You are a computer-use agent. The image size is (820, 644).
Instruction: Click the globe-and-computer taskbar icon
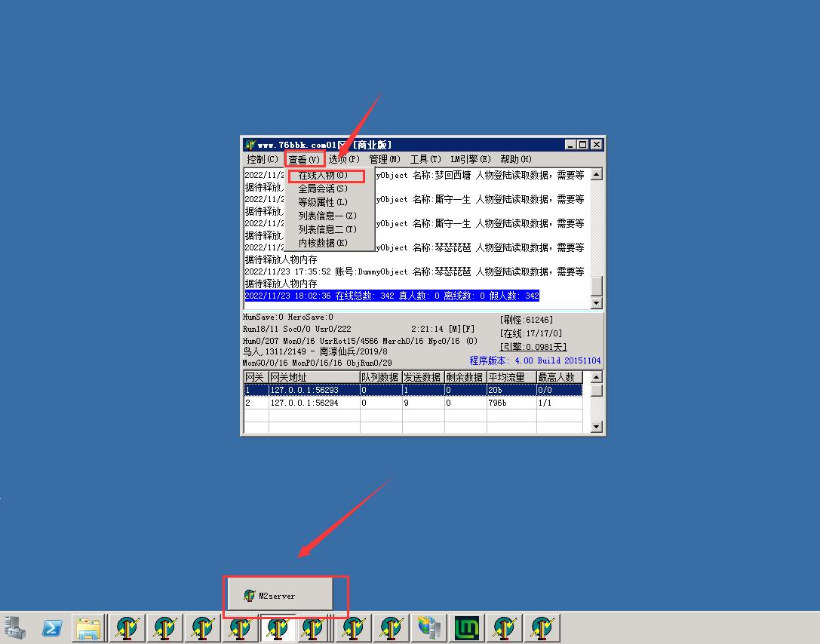428,627
